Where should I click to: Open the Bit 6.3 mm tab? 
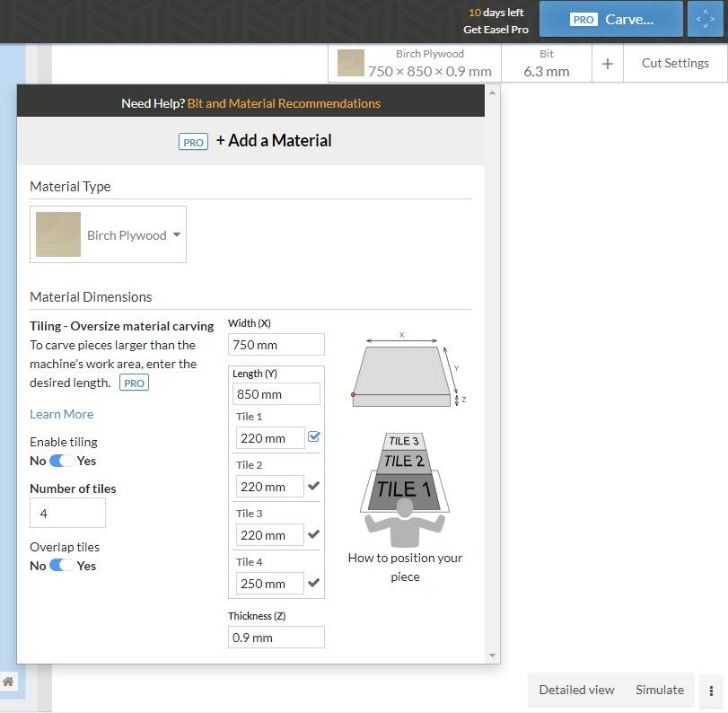click(547, 63)
